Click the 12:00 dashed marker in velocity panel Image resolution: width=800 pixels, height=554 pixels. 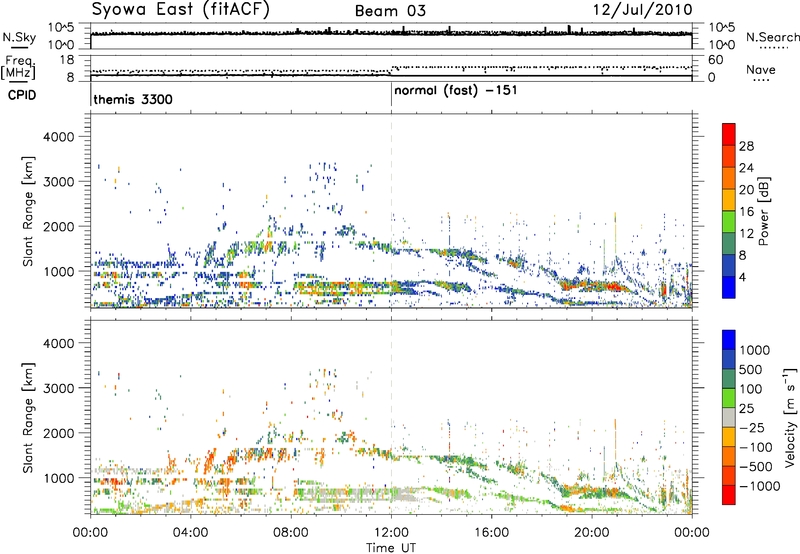point(391,417)
